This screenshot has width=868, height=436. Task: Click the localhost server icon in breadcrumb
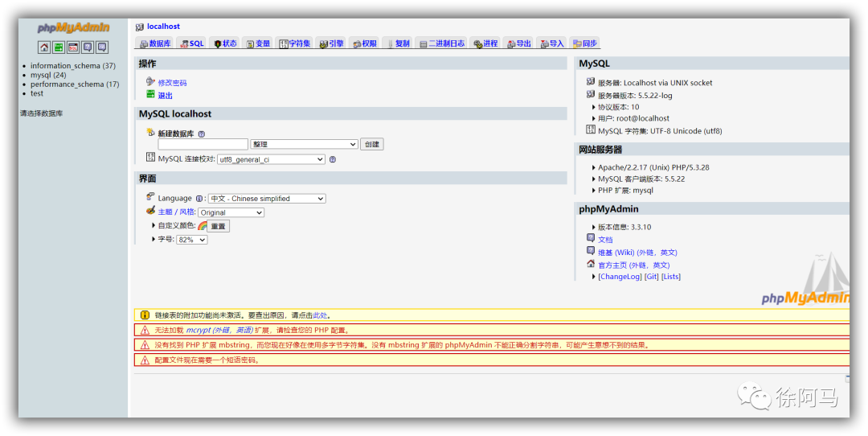coord(140,27)
